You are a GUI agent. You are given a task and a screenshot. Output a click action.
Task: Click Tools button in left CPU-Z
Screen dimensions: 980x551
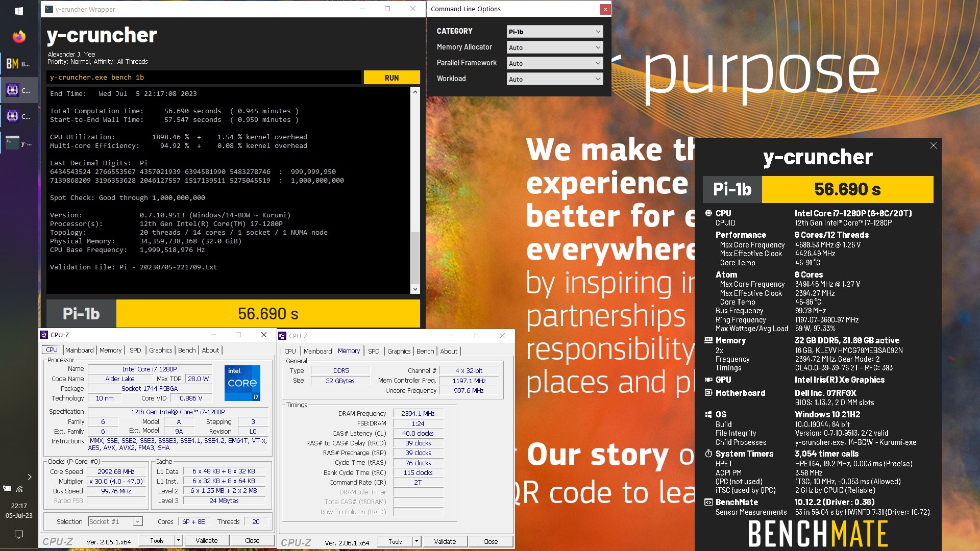[x=157, y=540]
